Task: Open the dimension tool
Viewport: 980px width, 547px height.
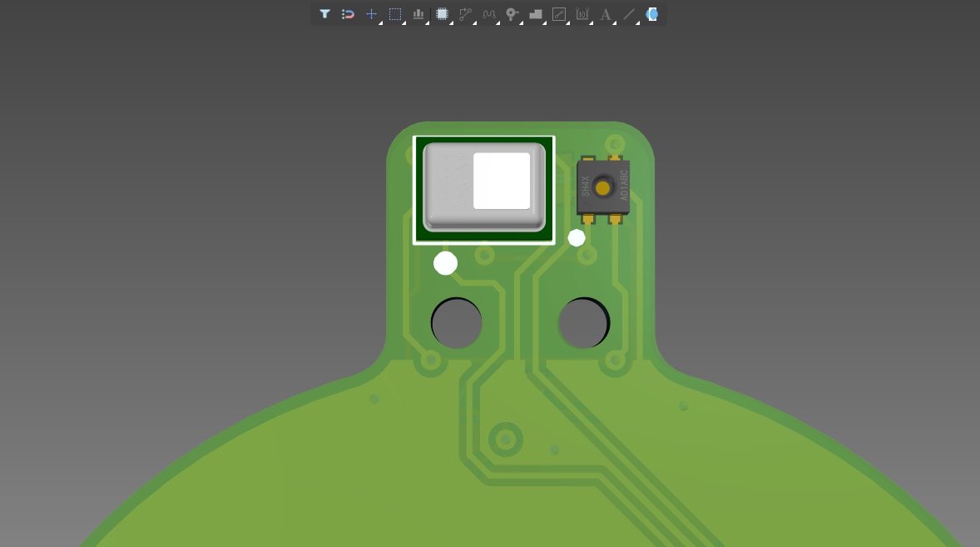Action: click(582, 13)
